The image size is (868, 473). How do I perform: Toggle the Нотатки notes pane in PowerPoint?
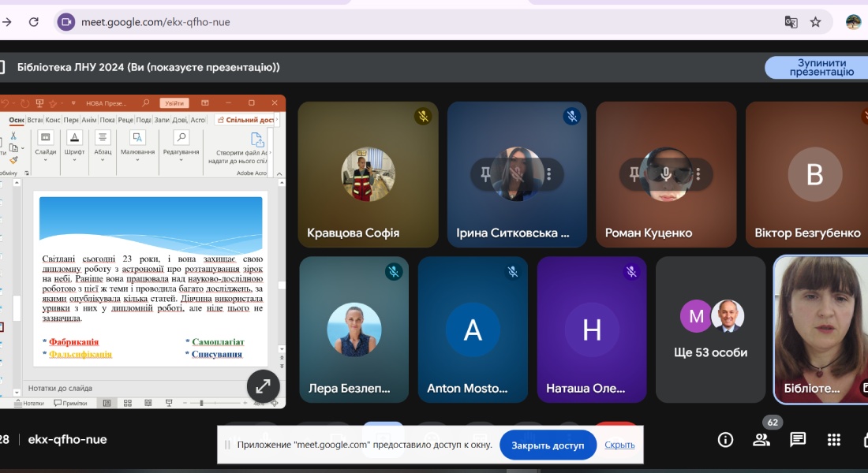tap(30, 403)
